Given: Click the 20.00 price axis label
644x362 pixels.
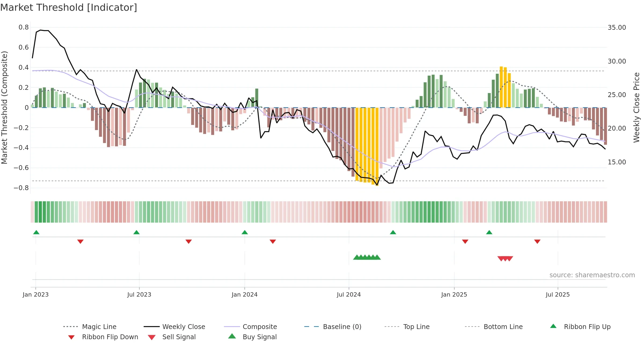Looking at the screenshot, I should 617,128.
